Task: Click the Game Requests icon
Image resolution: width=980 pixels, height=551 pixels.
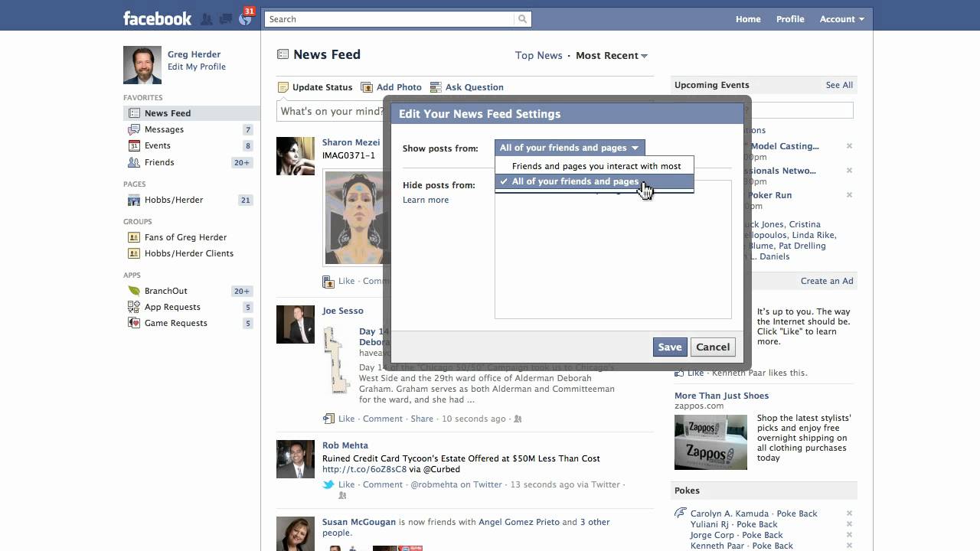Action: pos(134,323)
